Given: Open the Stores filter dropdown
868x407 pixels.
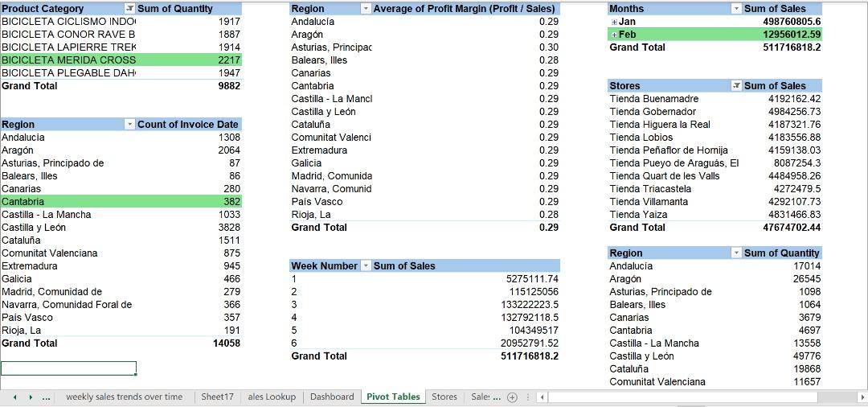Looking at the screenshot, I should coord(736,86).
